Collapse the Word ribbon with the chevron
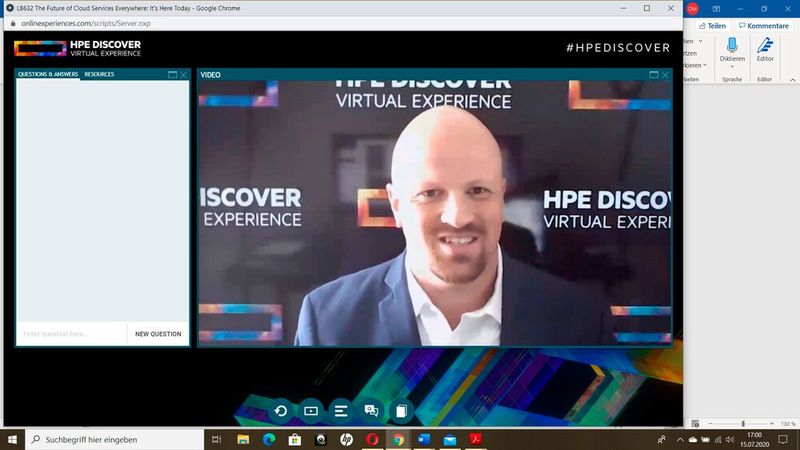Screen dimensions: 800x450 [x=792, y=80]
